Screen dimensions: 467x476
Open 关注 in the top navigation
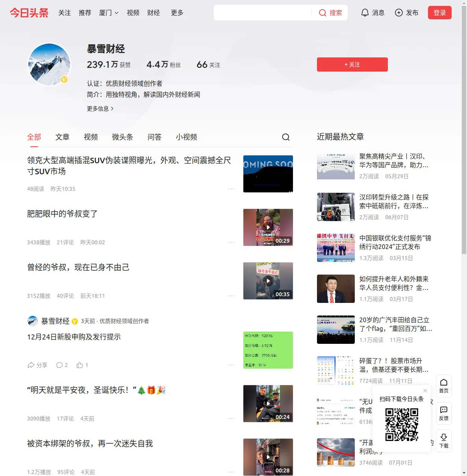coord(65,13)
